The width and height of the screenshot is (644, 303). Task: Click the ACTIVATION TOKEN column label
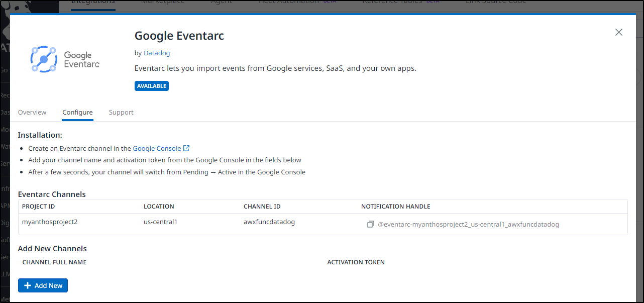[356, 262]
